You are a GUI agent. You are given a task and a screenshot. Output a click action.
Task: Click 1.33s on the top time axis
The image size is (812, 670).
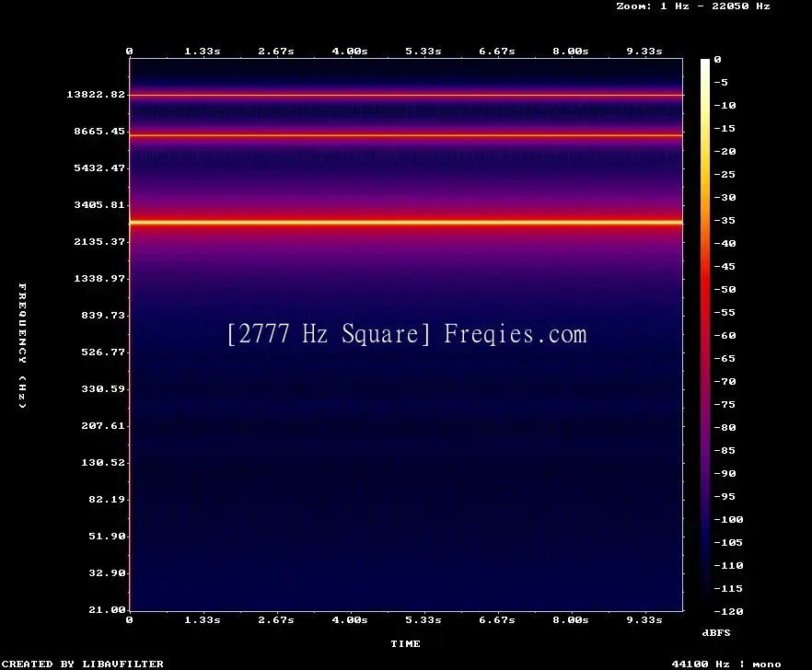coord(203,52)
